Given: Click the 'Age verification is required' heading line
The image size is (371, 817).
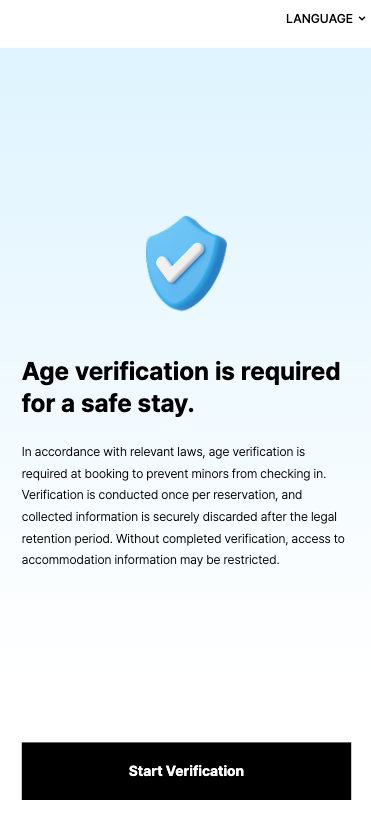Looking at the screenshot, I should [181, 372].
